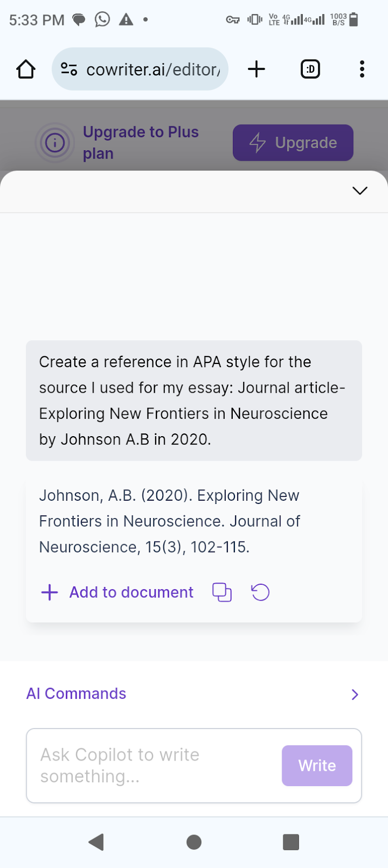Expand the AI Commands arrow
Image resolution: width=388 pixels, height=868 pixels.
point(355,694)
